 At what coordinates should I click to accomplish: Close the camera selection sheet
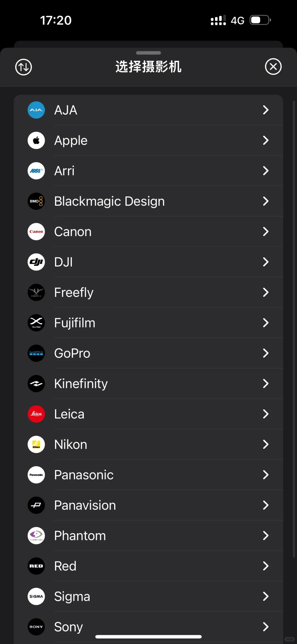pos(273,67)
